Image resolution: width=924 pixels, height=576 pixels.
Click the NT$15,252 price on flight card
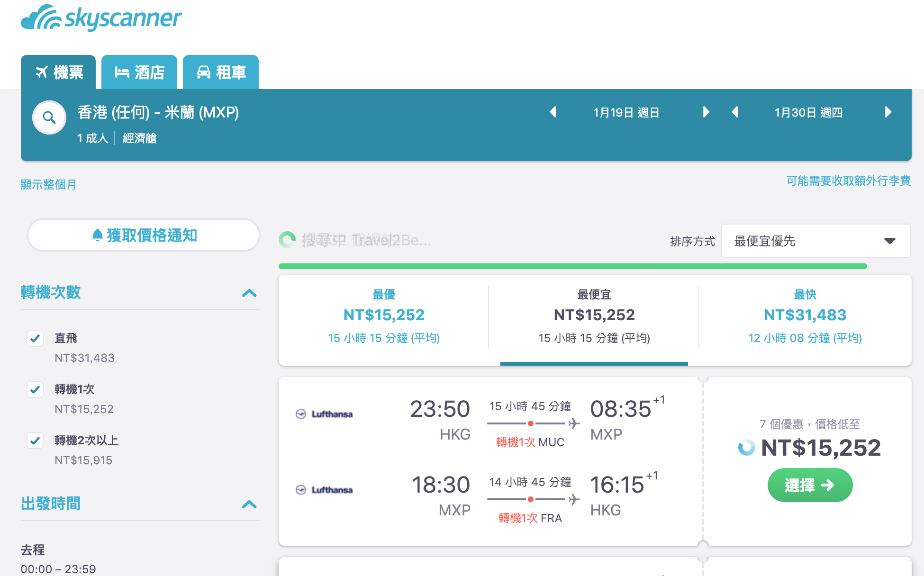821,448
